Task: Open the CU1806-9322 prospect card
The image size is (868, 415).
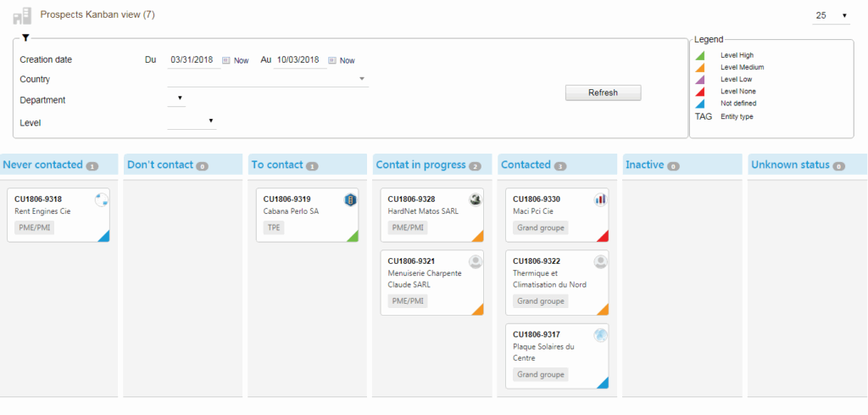Action: tap(557, 283)
